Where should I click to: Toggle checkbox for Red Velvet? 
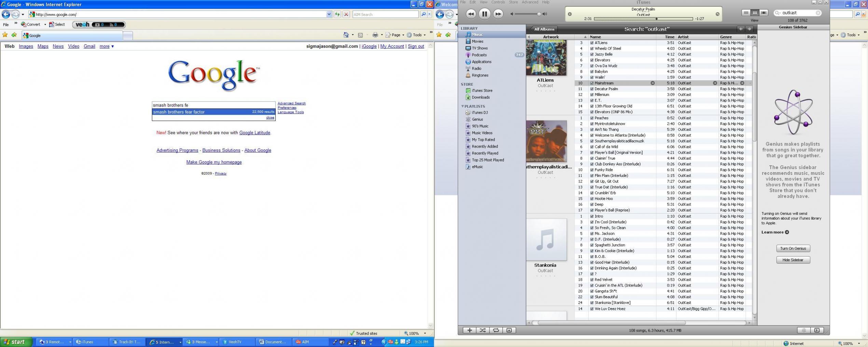coord(592,280)
